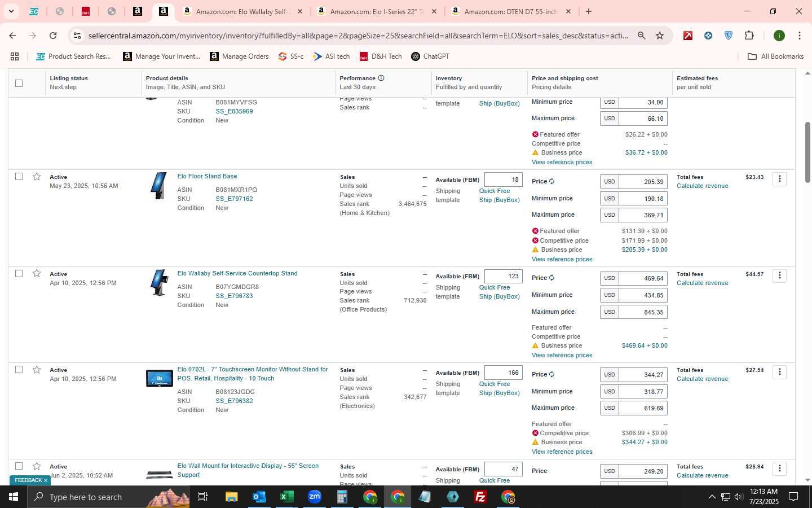Star the Elo Wall Mount listing
This screenshot has width=812, height=508.
[37, 466]
